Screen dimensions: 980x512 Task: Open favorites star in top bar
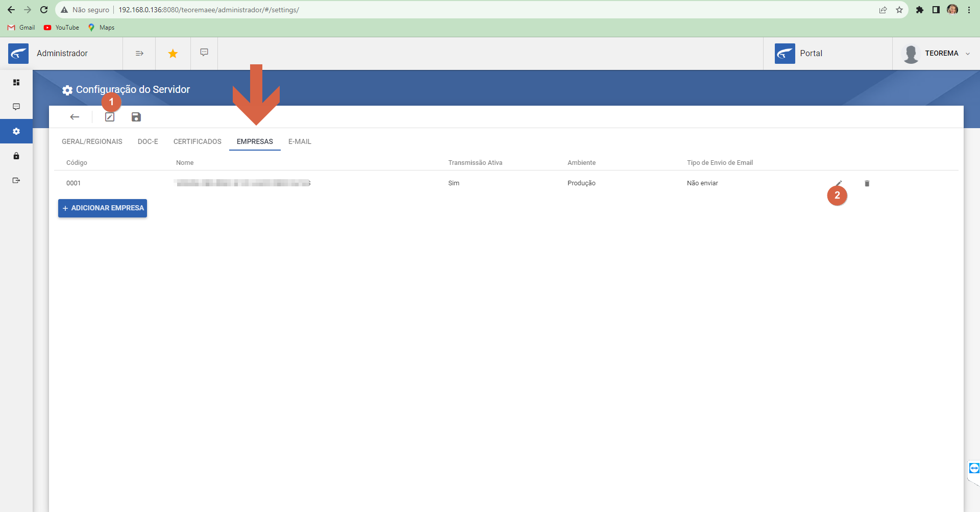click(173, 53)
